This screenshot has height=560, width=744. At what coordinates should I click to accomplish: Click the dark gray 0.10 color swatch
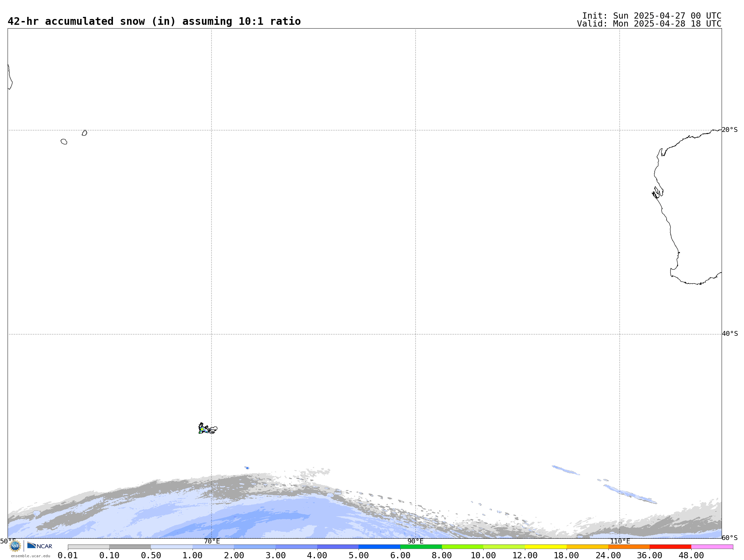(x=130, y=547)
